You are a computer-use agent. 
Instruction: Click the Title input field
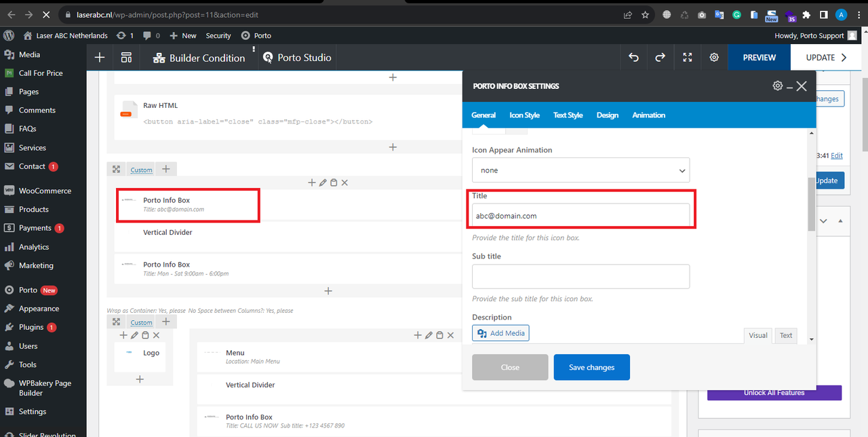581,216
